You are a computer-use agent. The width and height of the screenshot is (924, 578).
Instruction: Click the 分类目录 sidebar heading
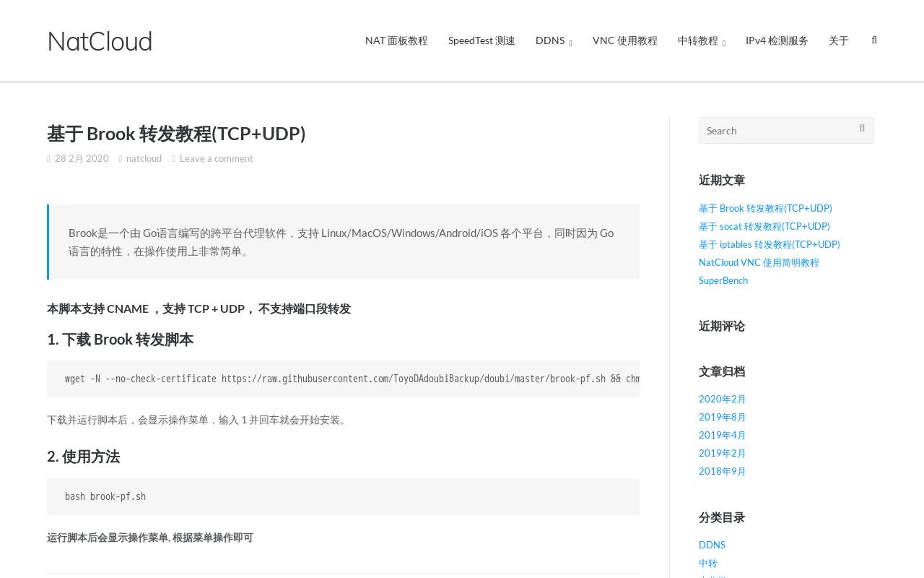[x=722, y=517]
